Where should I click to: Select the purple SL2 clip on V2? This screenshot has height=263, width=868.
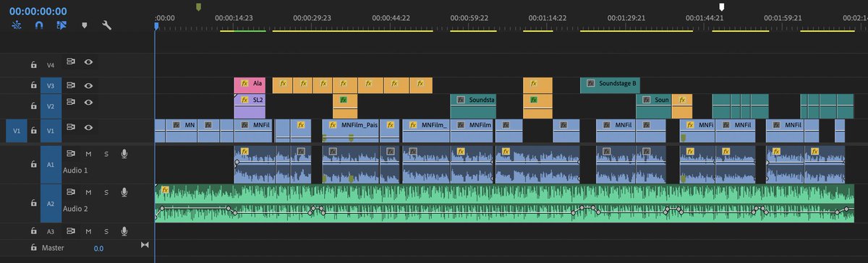point(250,106)
